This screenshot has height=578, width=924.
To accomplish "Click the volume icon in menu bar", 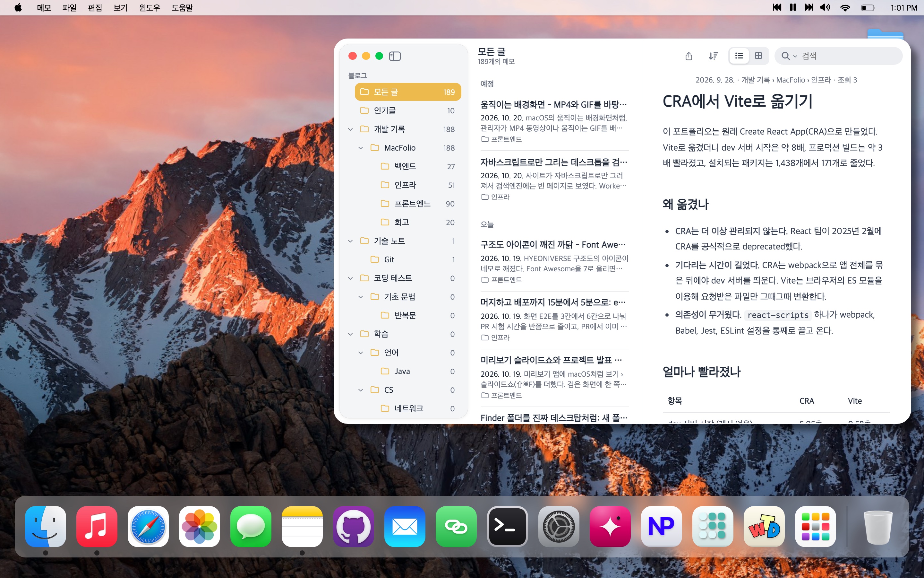I will pyautogui.click(x=825, y=8).
